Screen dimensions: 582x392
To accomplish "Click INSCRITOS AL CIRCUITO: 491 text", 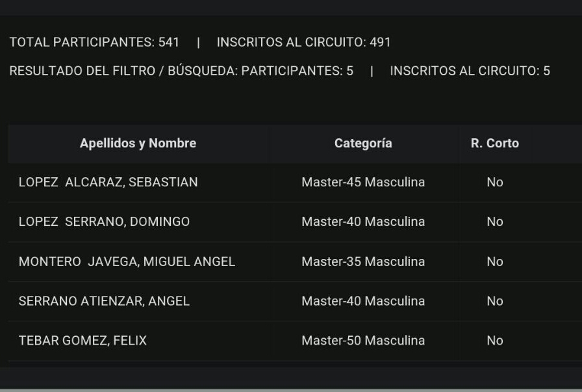I will pyautogui.click(x=303, y=42).
